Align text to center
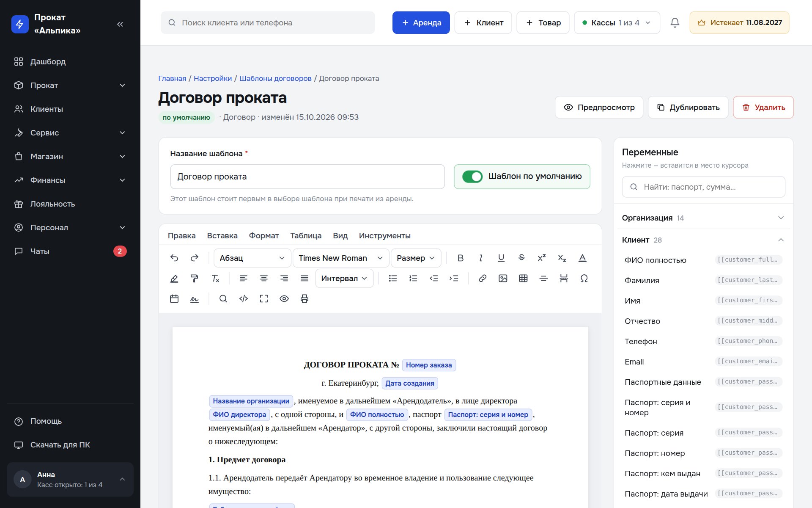 [264, 278]
